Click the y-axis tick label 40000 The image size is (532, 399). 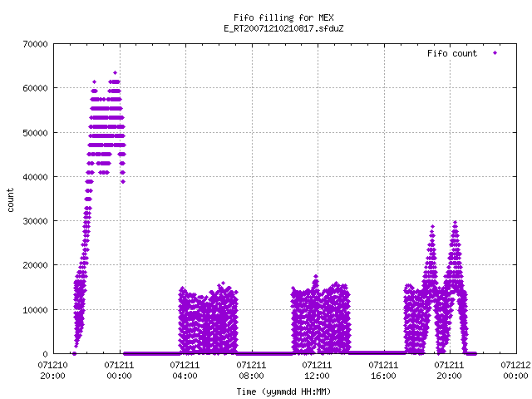(x=35, y=177)
